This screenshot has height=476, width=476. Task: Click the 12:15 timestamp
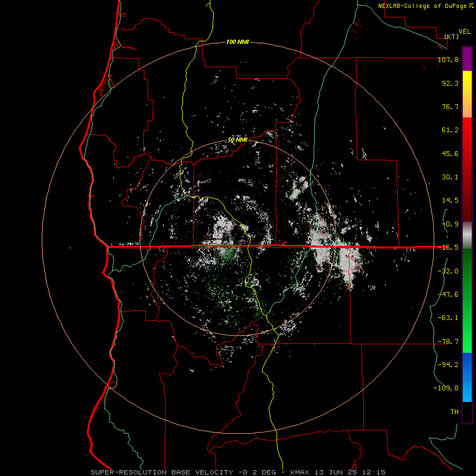click(374, 472)
